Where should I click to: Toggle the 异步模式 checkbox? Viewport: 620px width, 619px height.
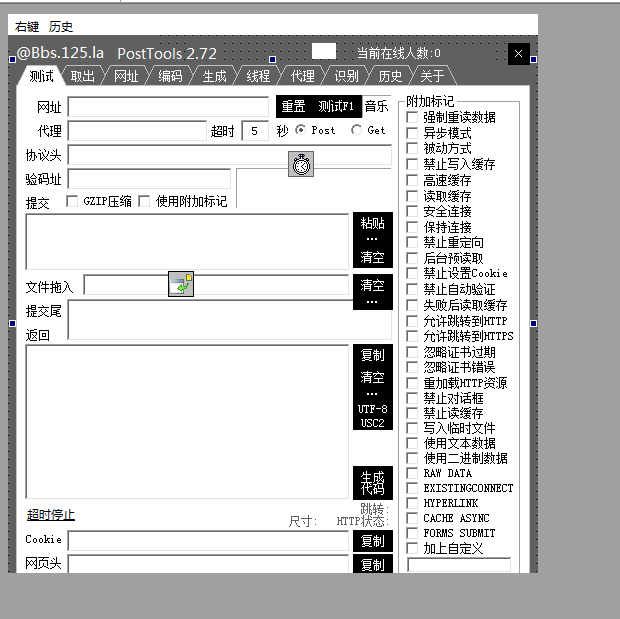[x=412, y=133]
